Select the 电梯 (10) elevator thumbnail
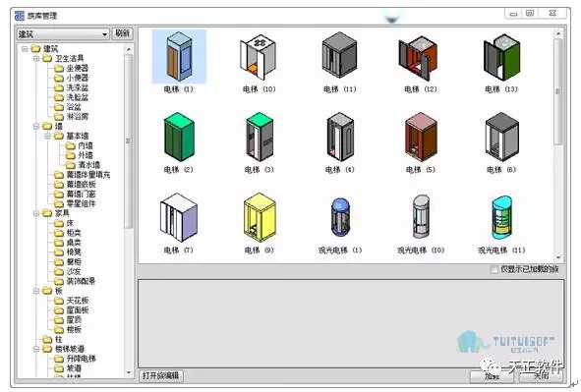The width and height of the screenshot is (581, 392). 259,56
